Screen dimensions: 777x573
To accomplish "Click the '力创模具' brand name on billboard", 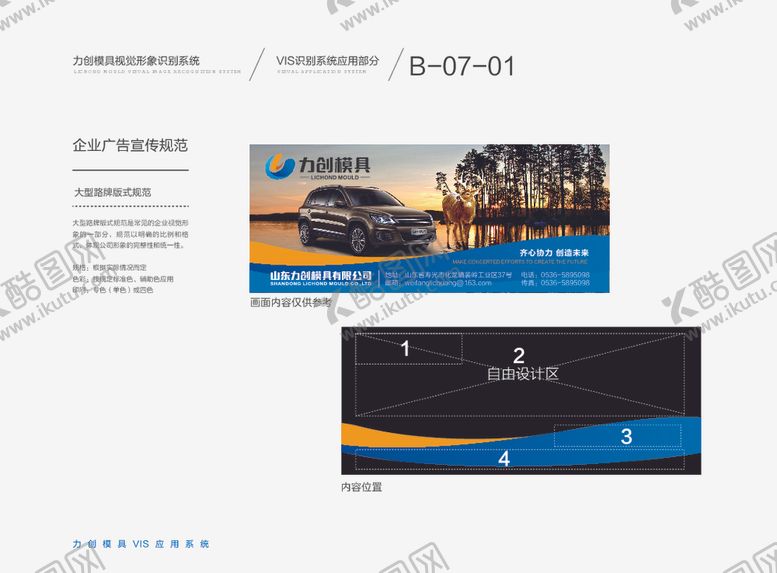I will tap(334, 164).
